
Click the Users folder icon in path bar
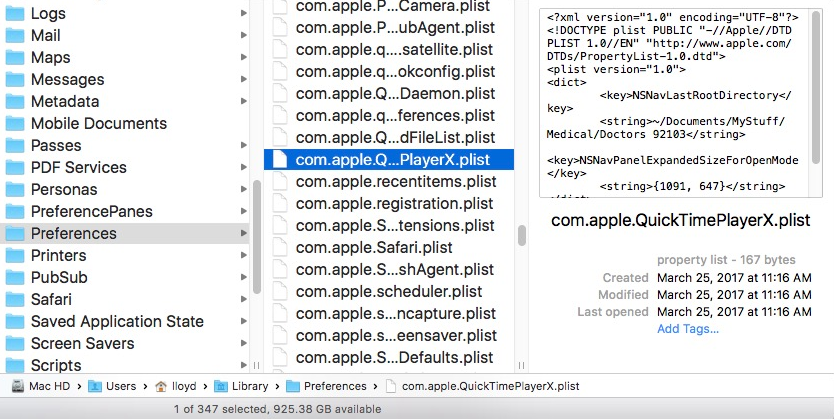tap(95, 386)
